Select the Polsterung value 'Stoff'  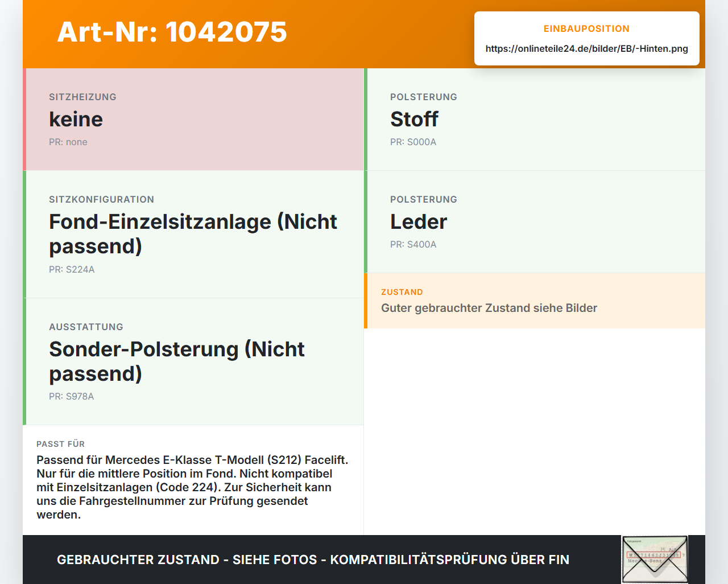point(414,119)
